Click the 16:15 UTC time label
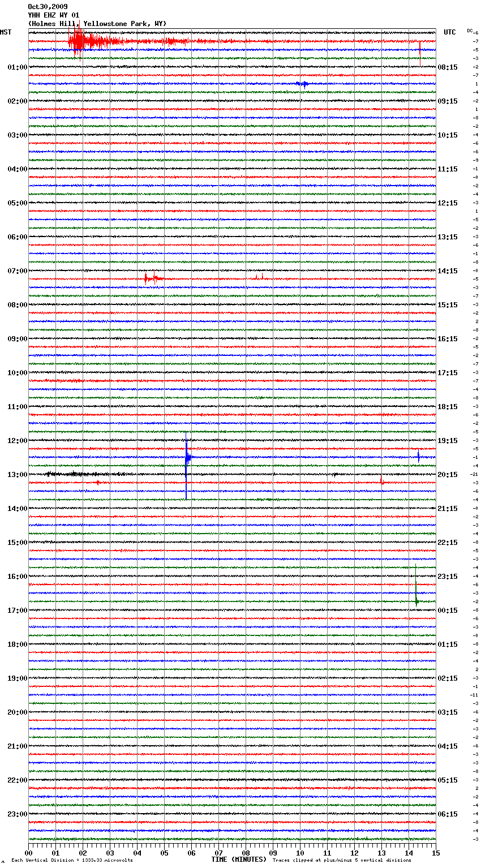 [448, 339]
